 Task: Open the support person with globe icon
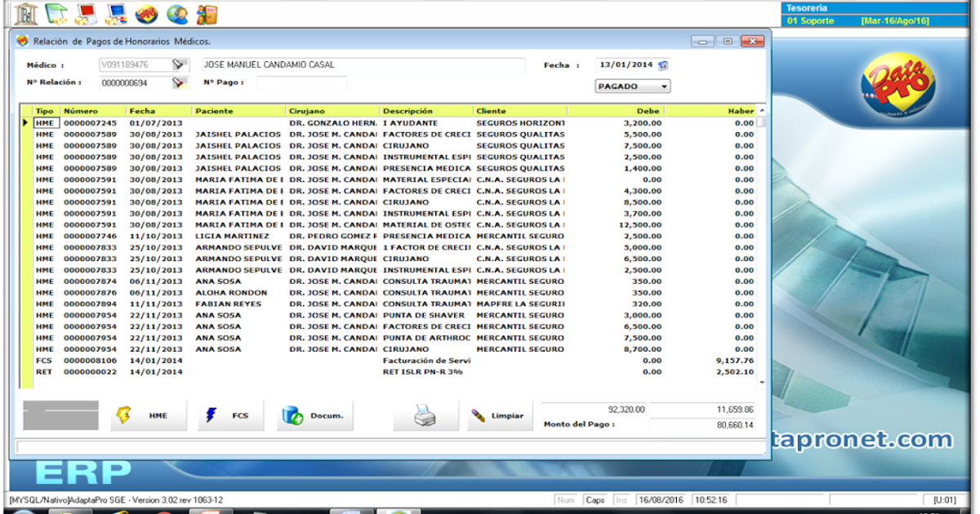coord(176,12)
